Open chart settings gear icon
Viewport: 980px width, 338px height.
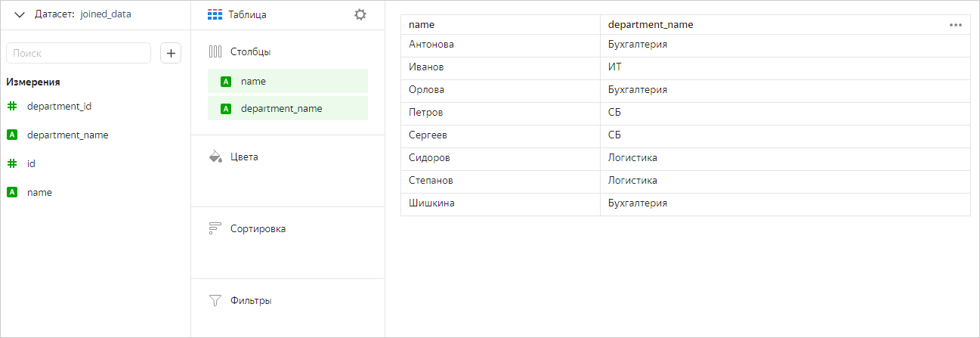(360, 14)
